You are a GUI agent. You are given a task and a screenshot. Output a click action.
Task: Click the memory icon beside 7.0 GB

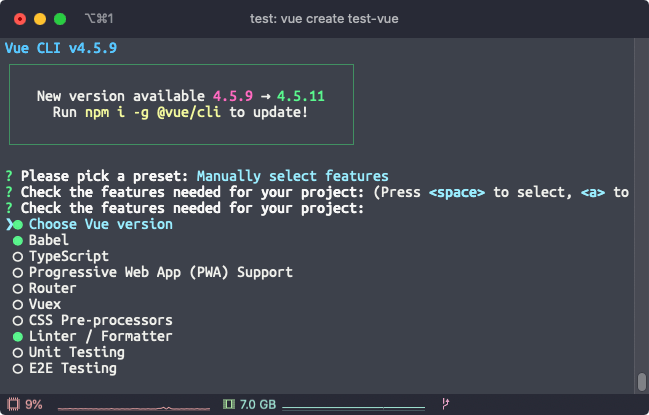click(x=228, y=405)
